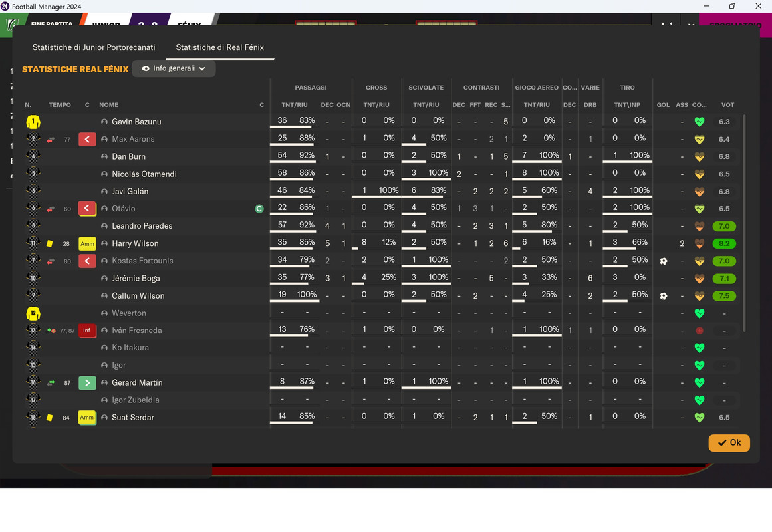772x532 pixels.
Task: Minimize the Football Manager 2024 window
Action: (707, 6)
